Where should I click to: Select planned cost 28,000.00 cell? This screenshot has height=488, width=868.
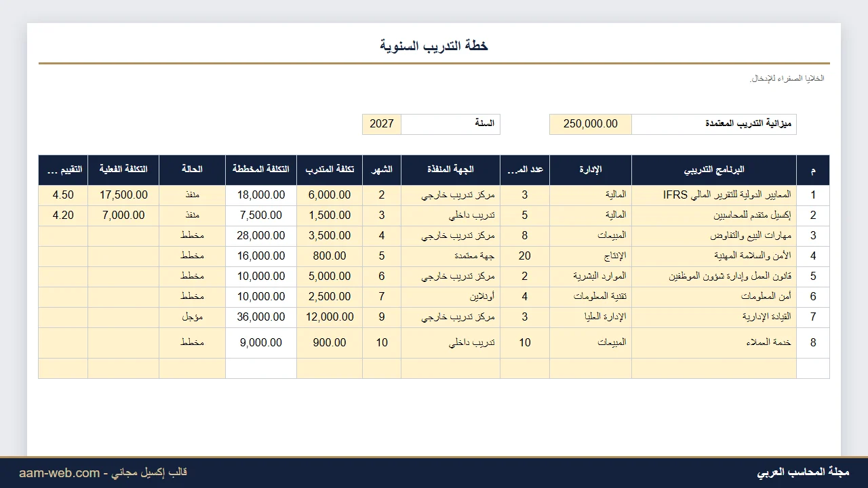tap(261, 236)
